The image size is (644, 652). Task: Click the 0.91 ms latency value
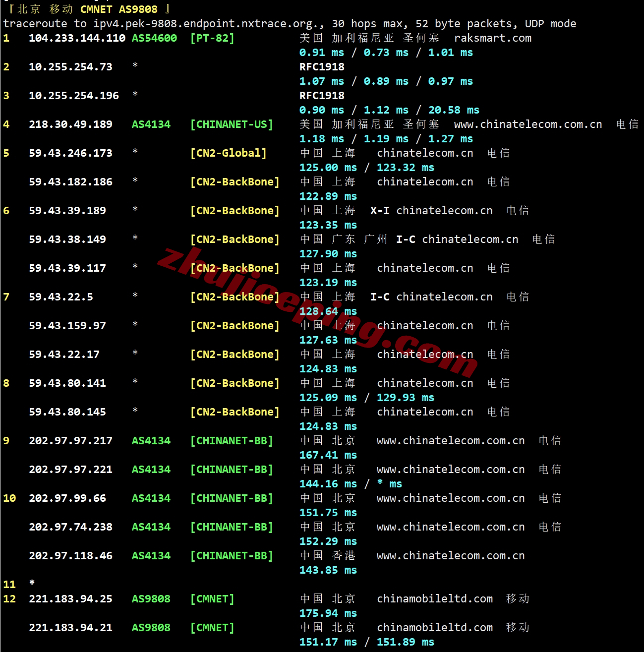tap(322, 53)
